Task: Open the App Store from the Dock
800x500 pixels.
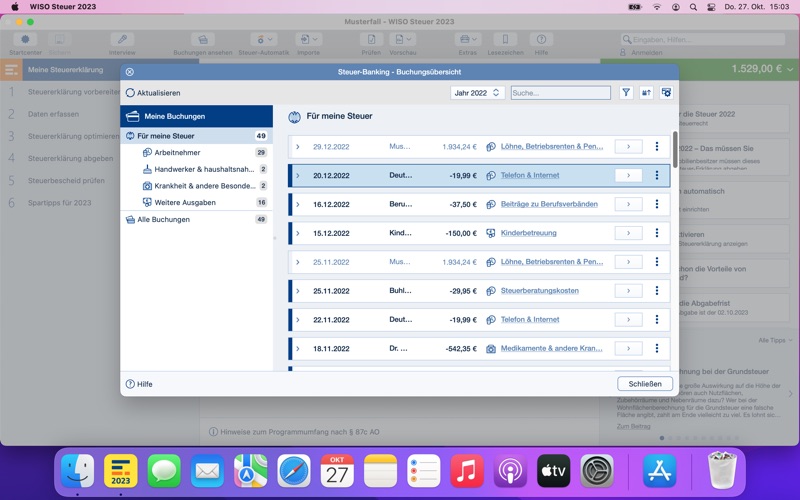Action: [659, 470]
